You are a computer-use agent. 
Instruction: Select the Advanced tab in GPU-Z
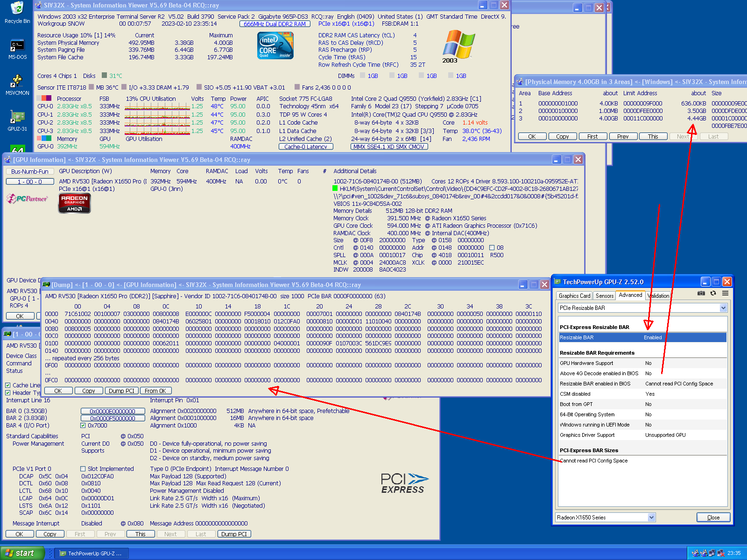[x=630, y=295]
